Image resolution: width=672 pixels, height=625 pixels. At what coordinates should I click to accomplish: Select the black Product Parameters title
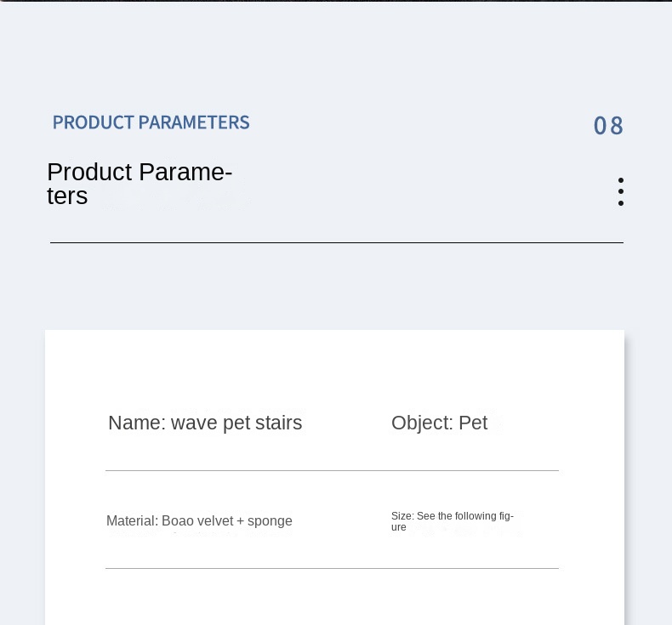[x=140, y=184]
